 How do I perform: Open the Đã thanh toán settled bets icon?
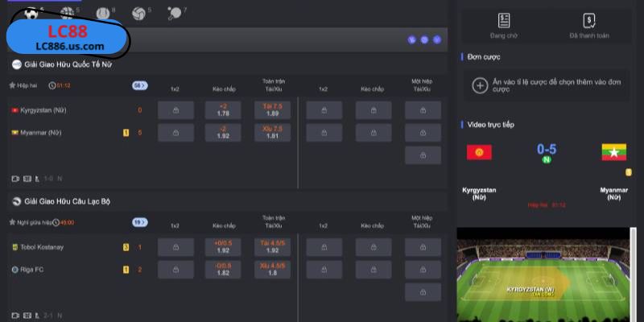click(x=589, y=21)
